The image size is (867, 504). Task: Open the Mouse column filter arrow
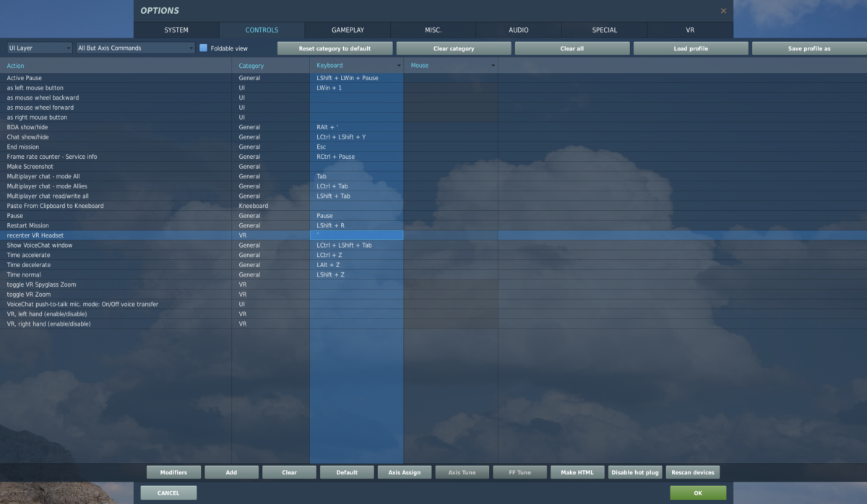[493, 65]
